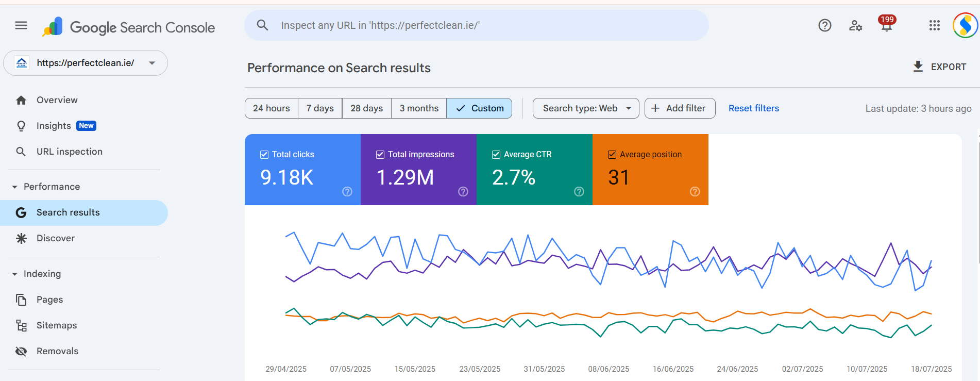Go to Sitemaps in the sidebar

[x=57, y=325]
